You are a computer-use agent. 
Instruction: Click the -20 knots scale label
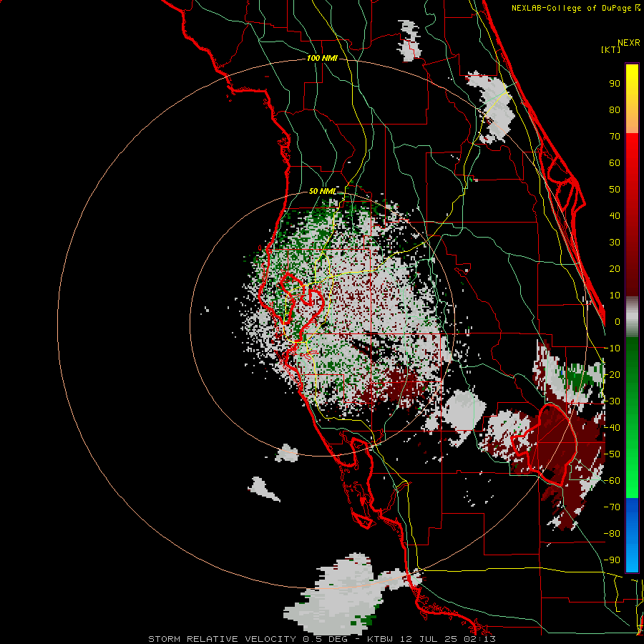(x=612, y=374)
